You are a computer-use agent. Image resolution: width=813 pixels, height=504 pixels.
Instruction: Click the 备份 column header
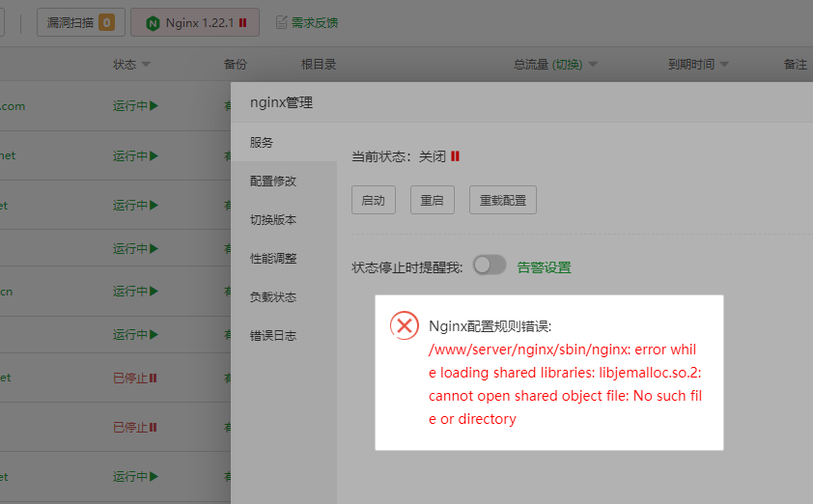point(236,65)
